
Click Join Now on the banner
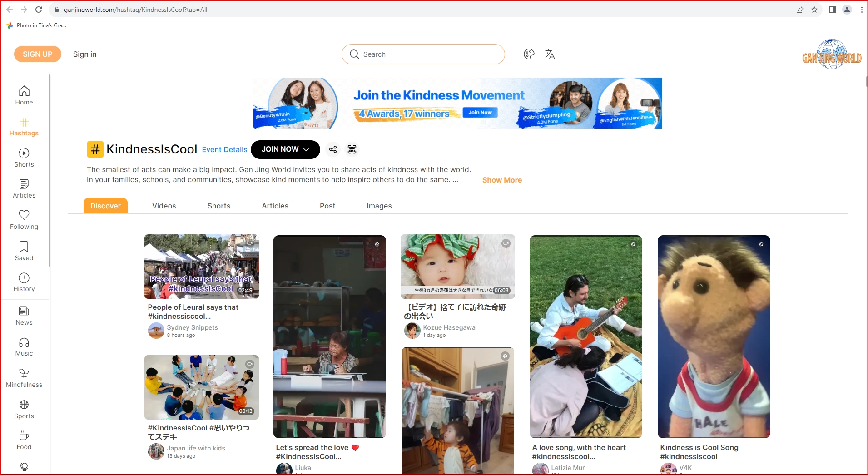pyautogui.click(x=480, y=112)
